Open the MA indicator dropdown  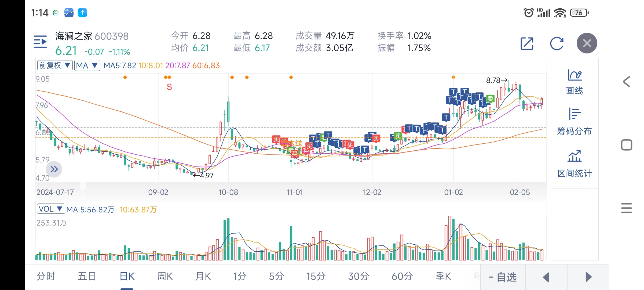[x=87, y=65]
